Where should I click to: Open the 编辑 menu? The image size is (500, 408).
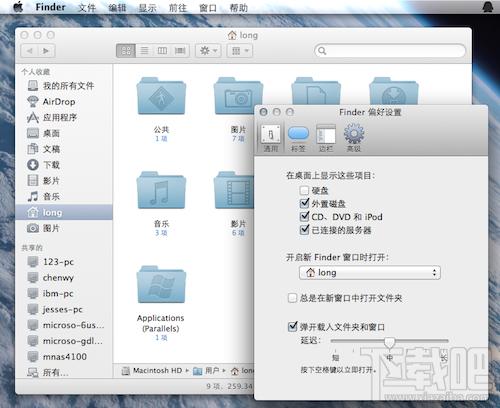point(117,7)
